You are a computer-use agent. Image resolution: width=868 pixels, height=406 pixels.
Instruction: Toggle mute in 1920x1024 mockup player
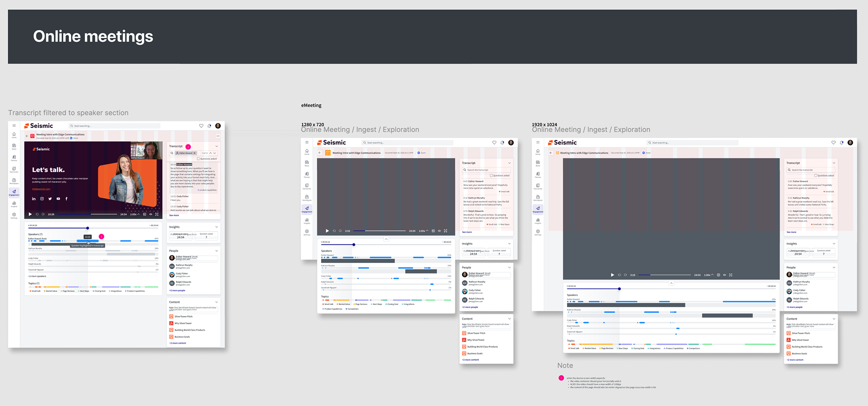tap(724, 275)
